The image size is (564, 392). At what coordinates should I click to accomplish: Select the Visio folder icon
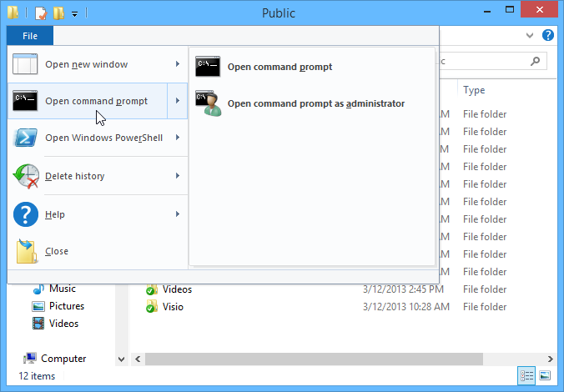(x=151, y=307)
